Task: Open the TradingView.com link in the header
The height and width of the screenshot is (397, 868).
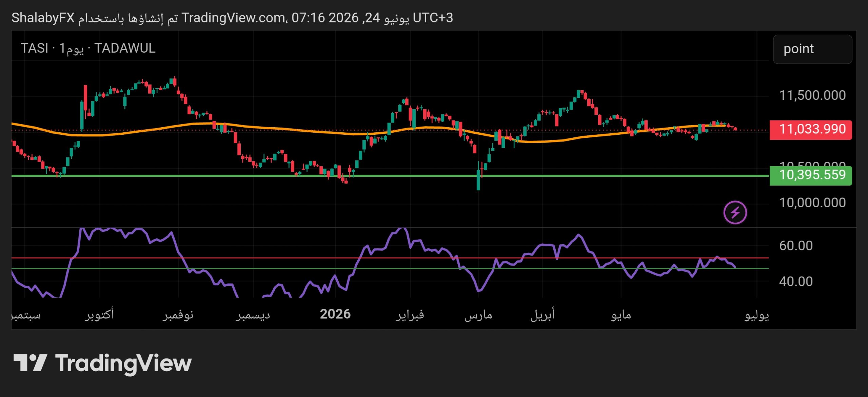Action: pos(234,18)
